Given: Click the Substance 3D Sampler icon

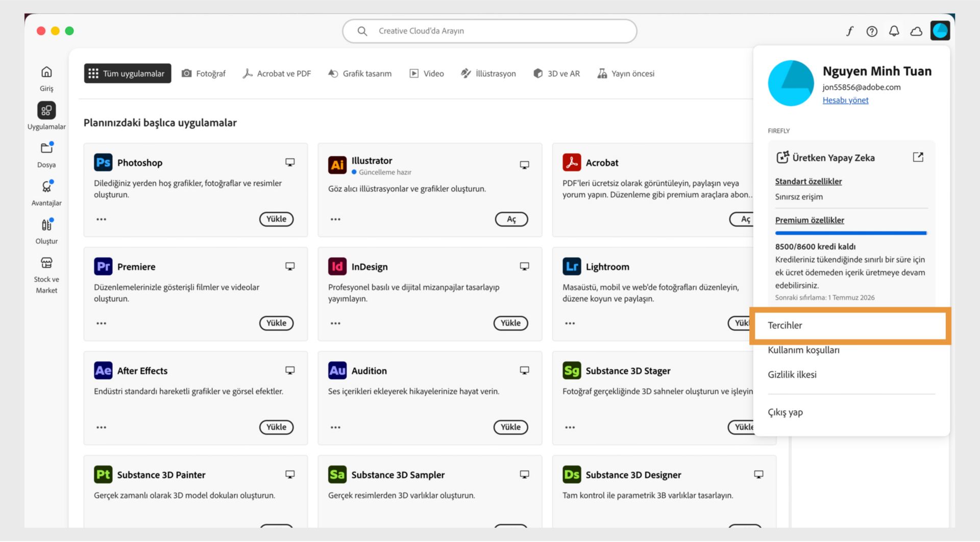Looking at the screenshot, I should tap(337, 475).
